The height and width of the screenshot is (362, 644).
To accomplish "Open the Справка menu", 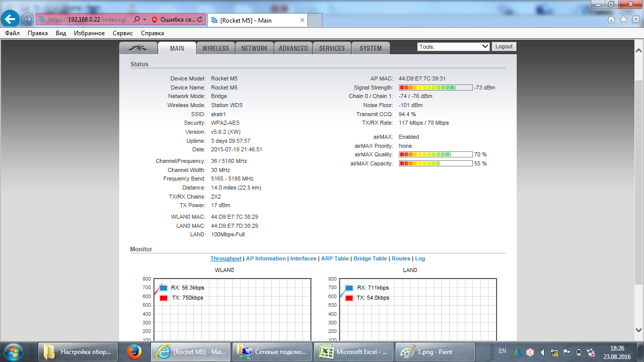I will click(152, 33).
